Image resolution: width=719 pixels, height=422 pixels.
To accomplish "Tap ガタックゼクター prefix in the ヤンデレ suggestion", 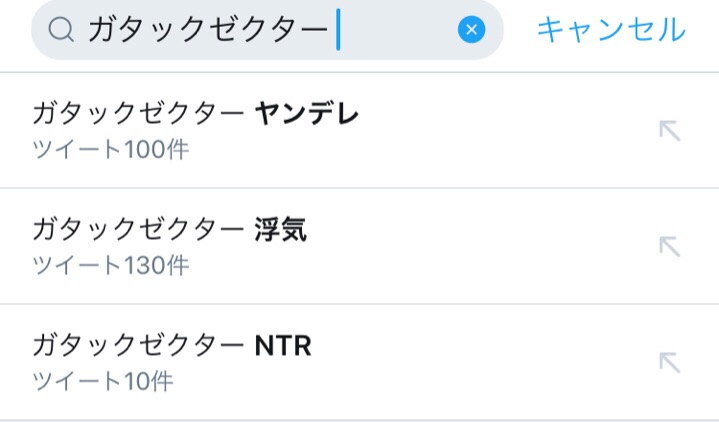I will [x=138, y=115].
